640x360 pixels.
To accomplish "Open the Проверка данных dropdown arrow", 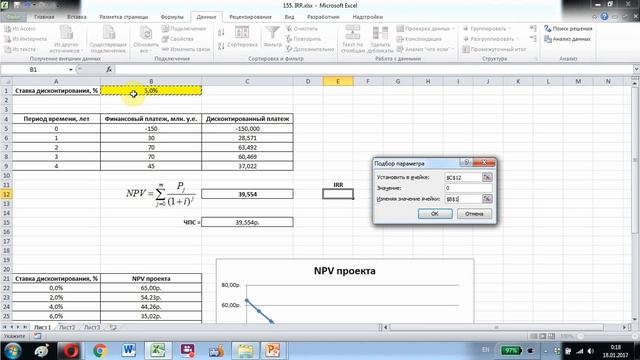I will pyautogui.click(x=453, y=29).
